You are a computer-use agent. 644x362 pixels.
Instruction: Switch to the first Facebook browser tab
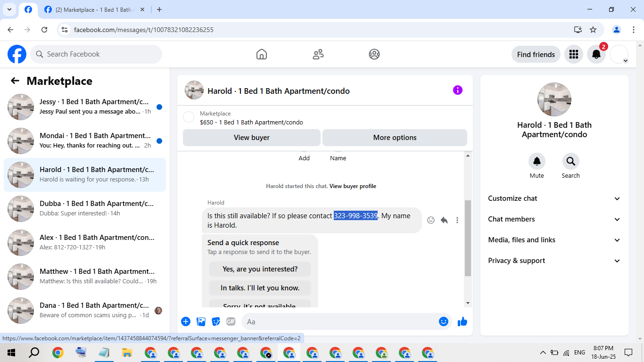tap(28, 9)
